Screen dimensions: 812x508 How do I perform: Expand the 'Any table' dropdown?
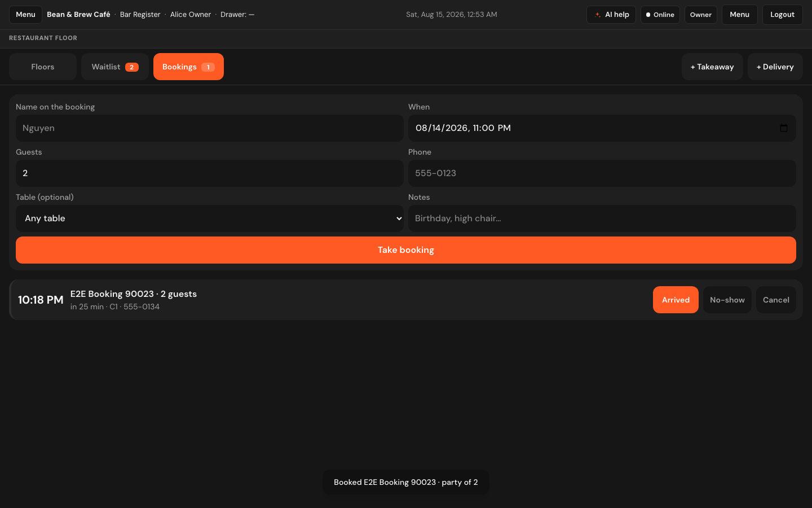coord(210,218)
